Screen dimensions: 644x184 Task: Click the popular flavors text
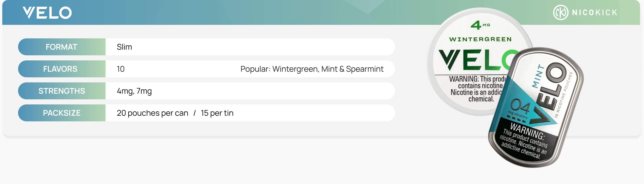[x=312, y=69]
